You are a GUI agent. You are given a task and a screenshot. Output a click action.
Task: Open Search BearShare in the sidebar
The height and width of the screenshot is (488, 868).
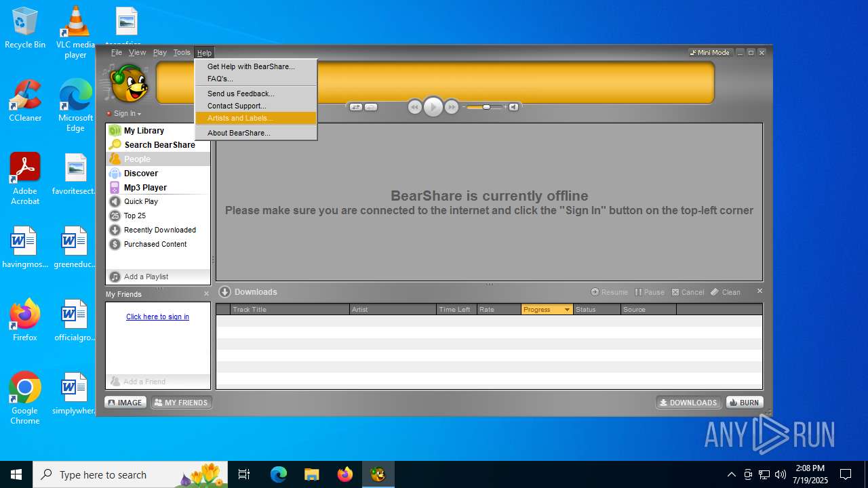tap(158, 144)
